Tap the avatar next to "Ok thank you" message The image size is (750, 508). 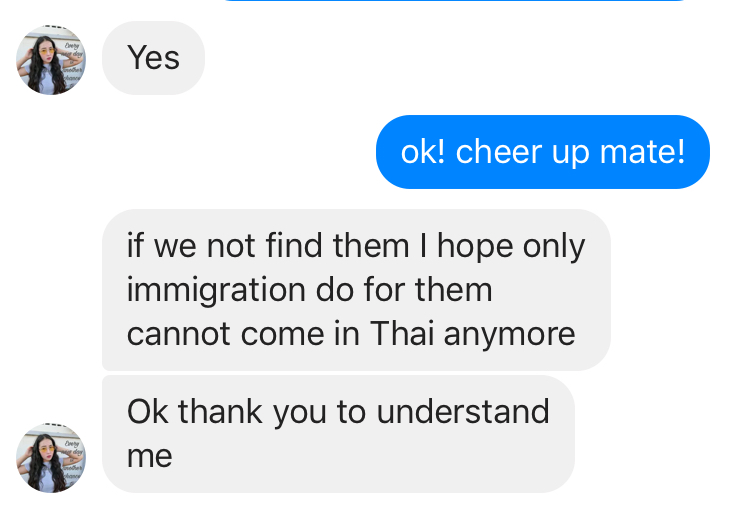click(x=51, y=457)
